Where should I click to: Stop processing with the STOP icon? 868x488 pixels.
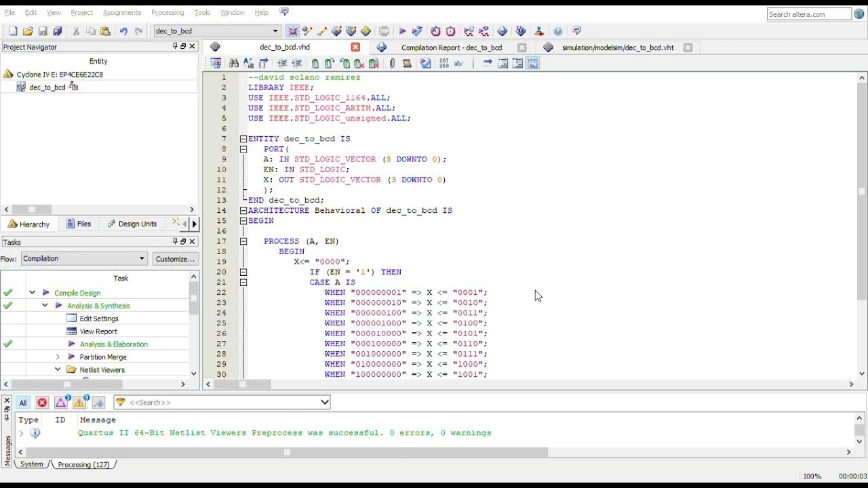(x=384, y=31)
